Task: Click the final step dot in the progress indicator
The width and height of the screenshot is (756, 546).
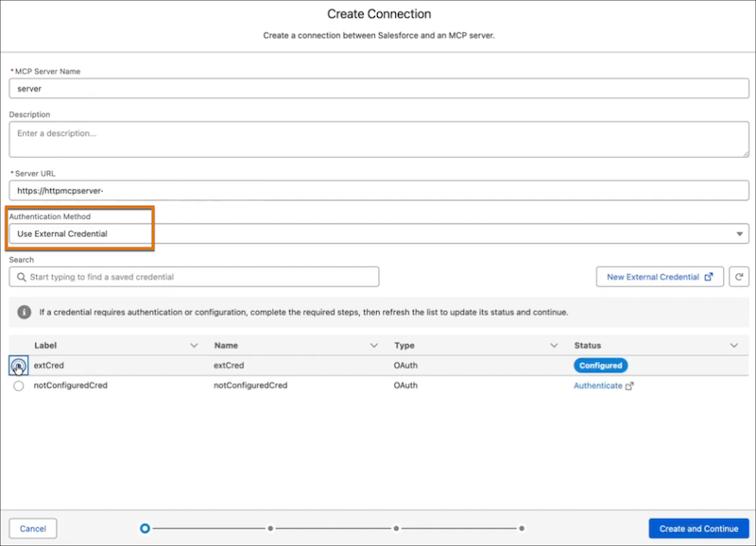Action: [522, 529]
